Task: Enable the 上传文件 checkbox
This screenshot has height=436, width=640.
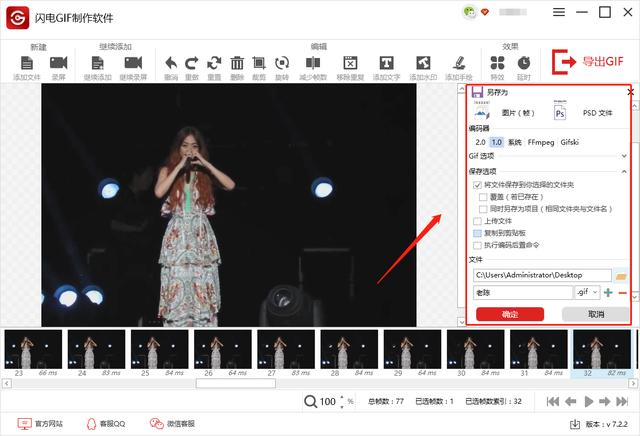Action: coord(477,221)
